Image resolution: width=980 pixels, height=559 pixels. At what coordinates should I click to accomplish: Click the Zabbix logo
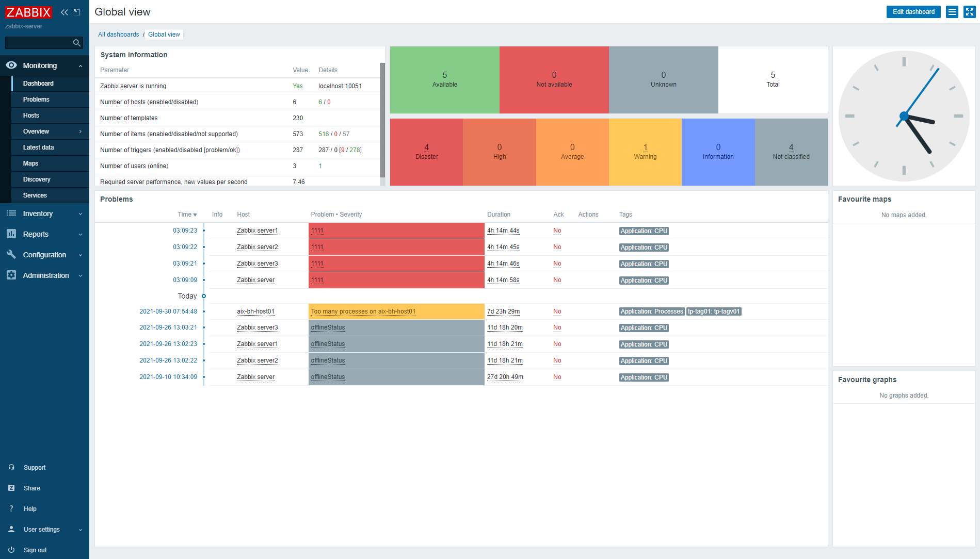coord(28,12)
